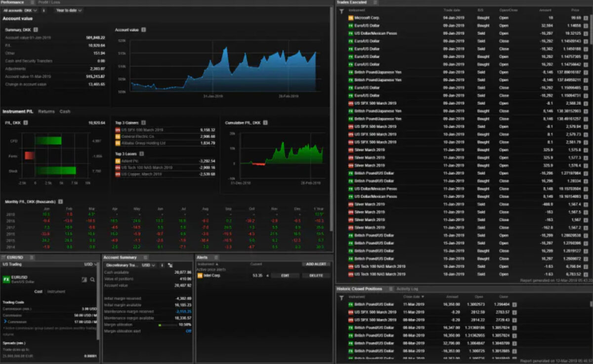Sort Alerts by the Instrument column header
593x364 pixels.
208,264
